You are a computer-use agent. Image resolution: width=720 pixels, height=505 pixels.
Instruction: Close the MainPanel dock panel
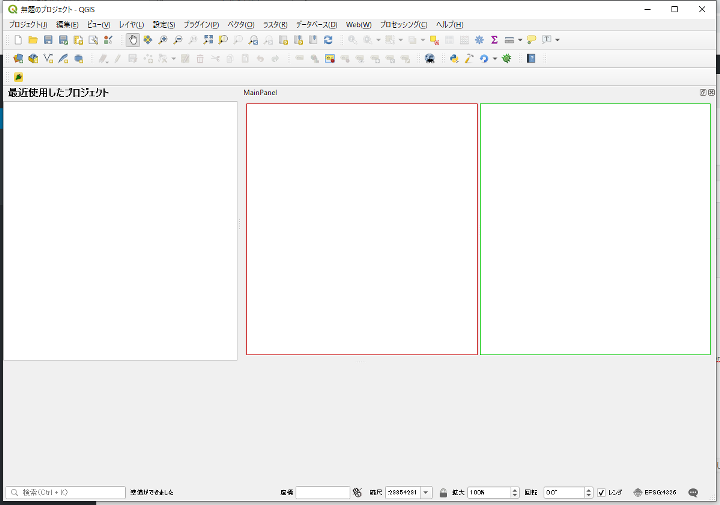tap(712, 92)
